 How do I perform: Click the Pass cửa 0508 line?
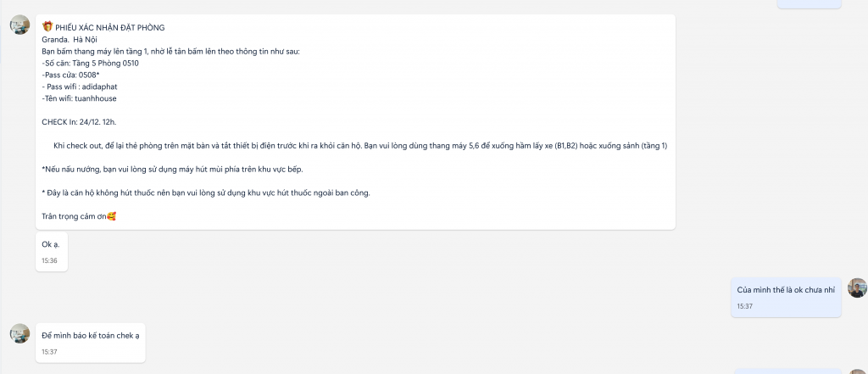70,75
